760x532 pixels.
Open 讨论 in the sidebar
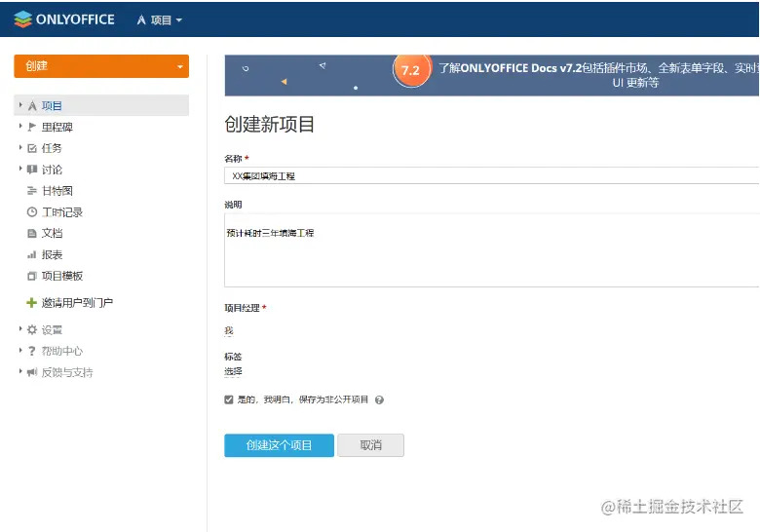point(52,170)
